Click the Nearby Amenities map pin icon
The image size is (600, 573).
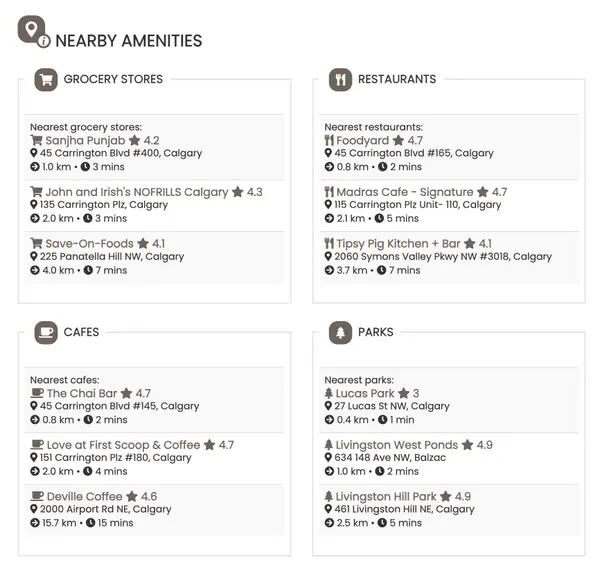coord(32,29)
